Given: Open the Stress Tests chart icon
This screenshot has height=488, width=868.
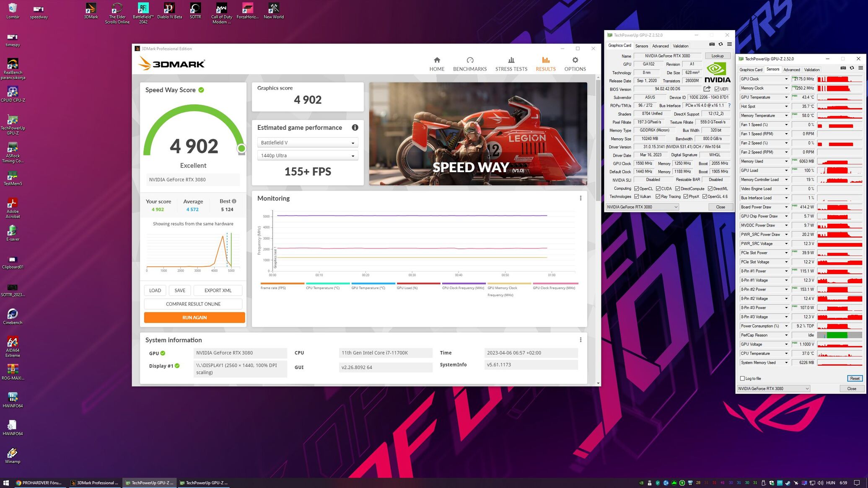Looking at the screenshot, I should click(511, 60).
